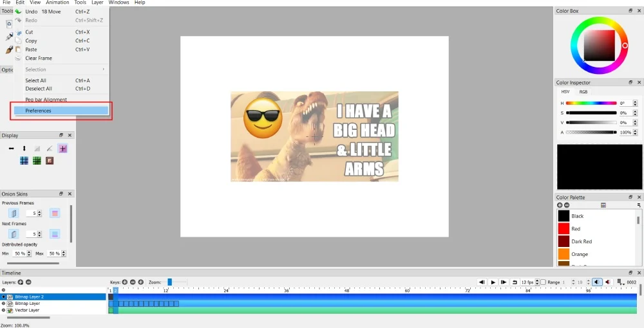
Task: Click the add color icon in Color Palette
Action: (x=559, y=205)
